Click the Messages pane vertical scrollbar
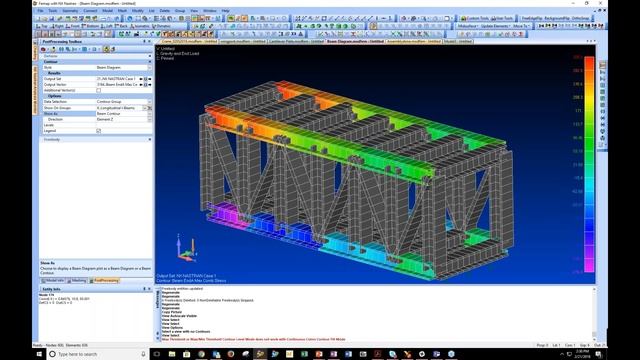The image size is (640, 360). point(594,313)
